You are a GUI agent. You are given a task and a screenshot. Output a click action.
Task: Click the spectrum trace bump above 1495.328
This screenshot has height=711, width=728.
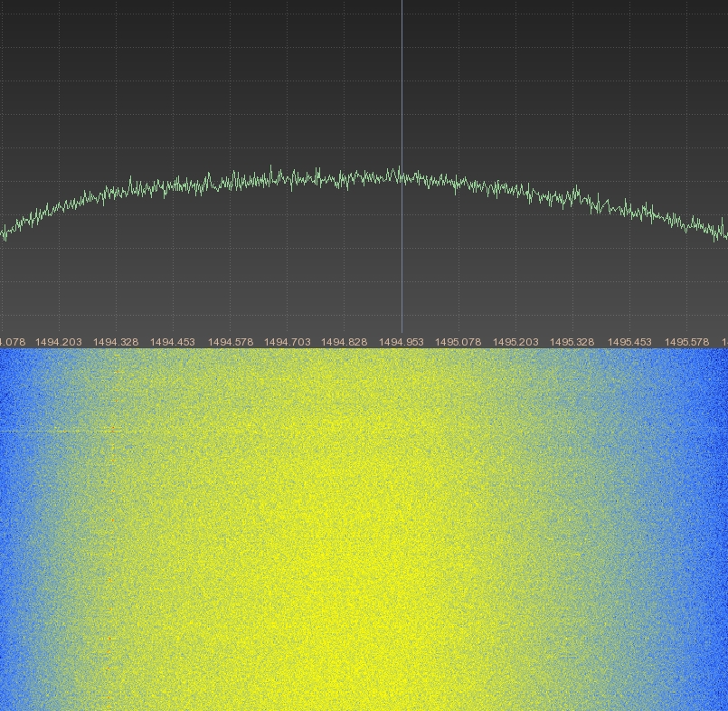point(576,190)
